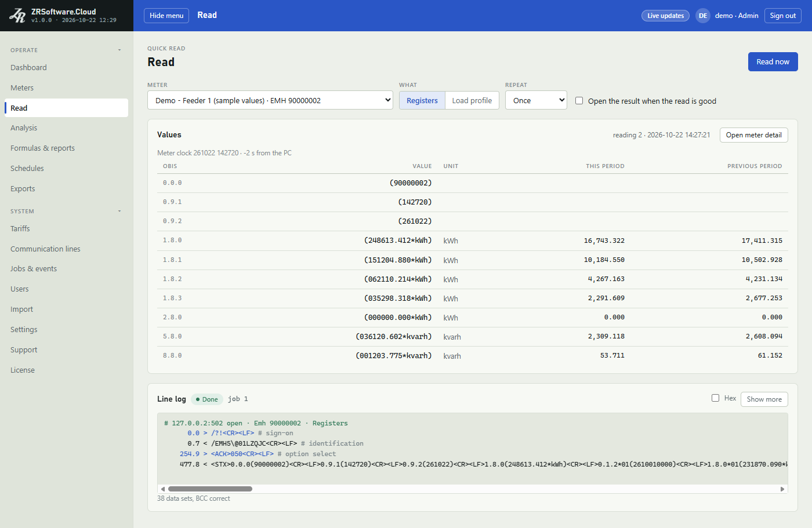Image resolution: width=812 pixels, height=528 pixels.
Task: Open Settings in the sidebar
Action: point(66,330)
